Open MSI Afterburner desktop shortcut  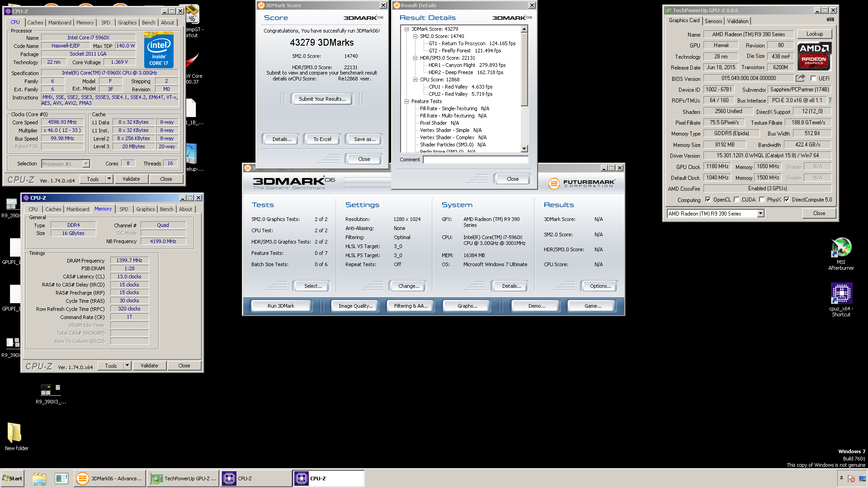[x=841, y=253]
